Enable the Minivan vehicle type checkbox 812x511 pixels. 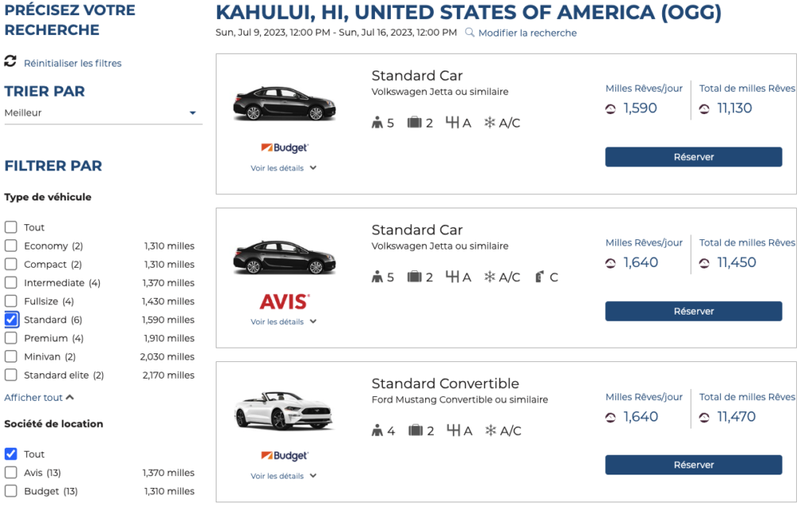tap(11, 357)
